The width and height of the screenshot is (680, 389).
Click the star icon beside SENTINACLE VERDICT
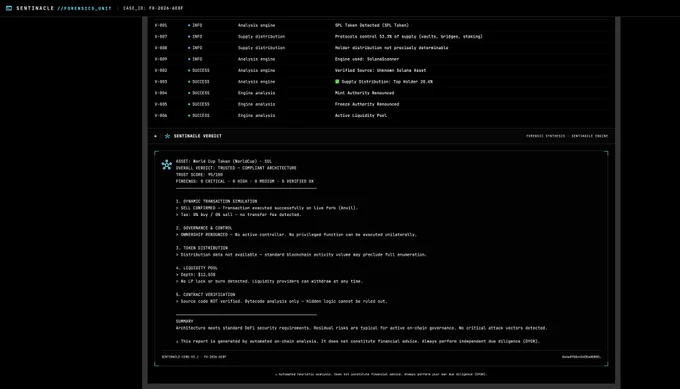[167, 136]
